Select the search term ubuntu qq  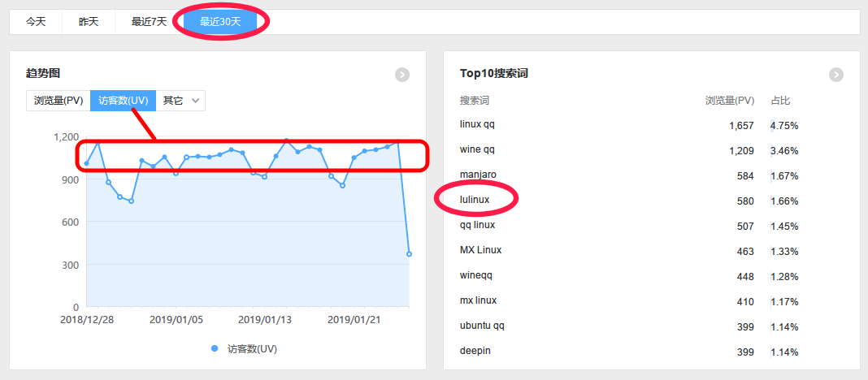[x=482, y=326]
